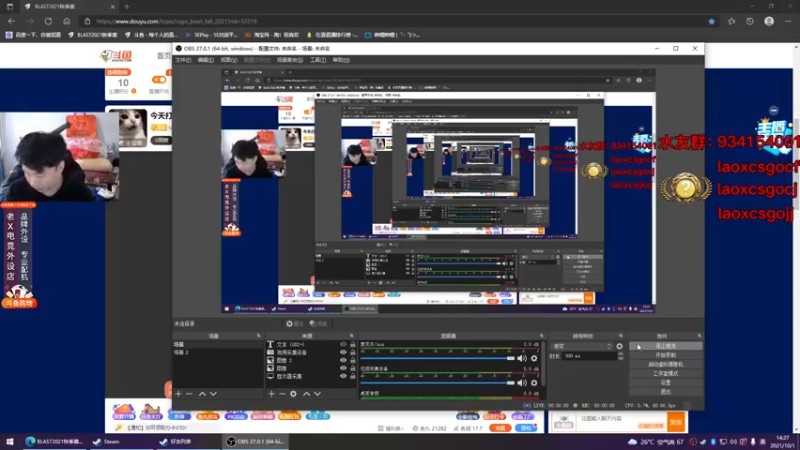Pop out the Scenes dock
Image resolution: width=800 pixels, height=450 pixels.
pyautogui.click(x=259, y=336)
